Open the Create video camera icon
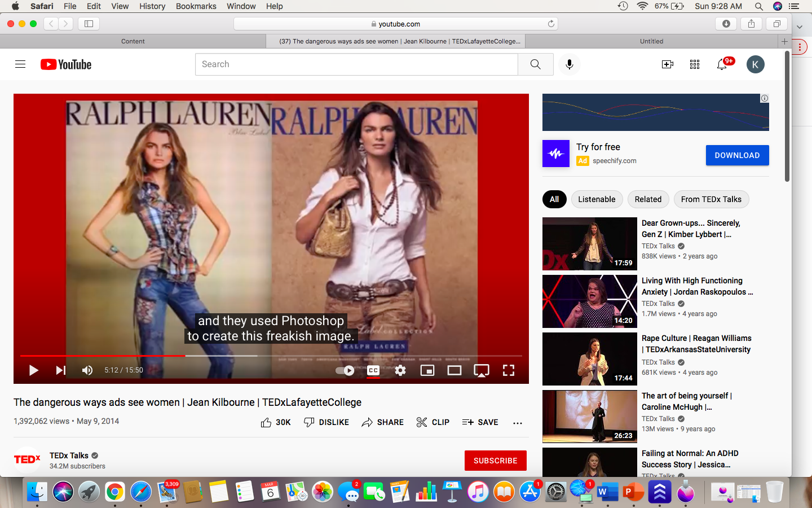Screen dimensions: 812x508 click(x=668, y=64)
